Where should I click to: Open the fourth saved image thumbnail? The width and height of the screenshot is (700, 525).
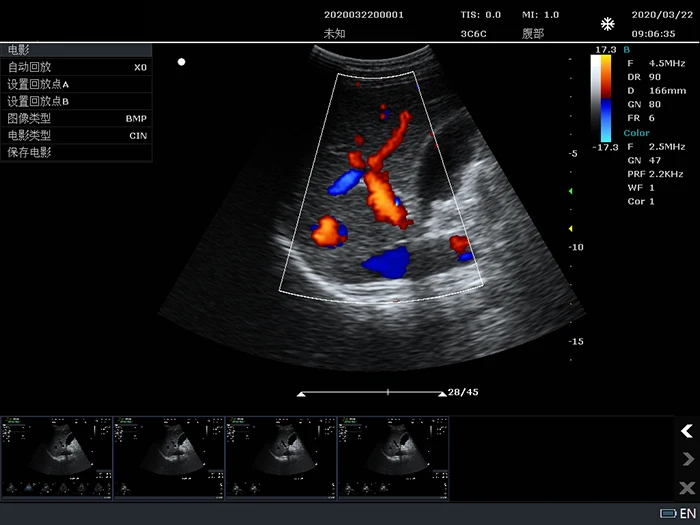pyautogui.click(x=393, y=457)
